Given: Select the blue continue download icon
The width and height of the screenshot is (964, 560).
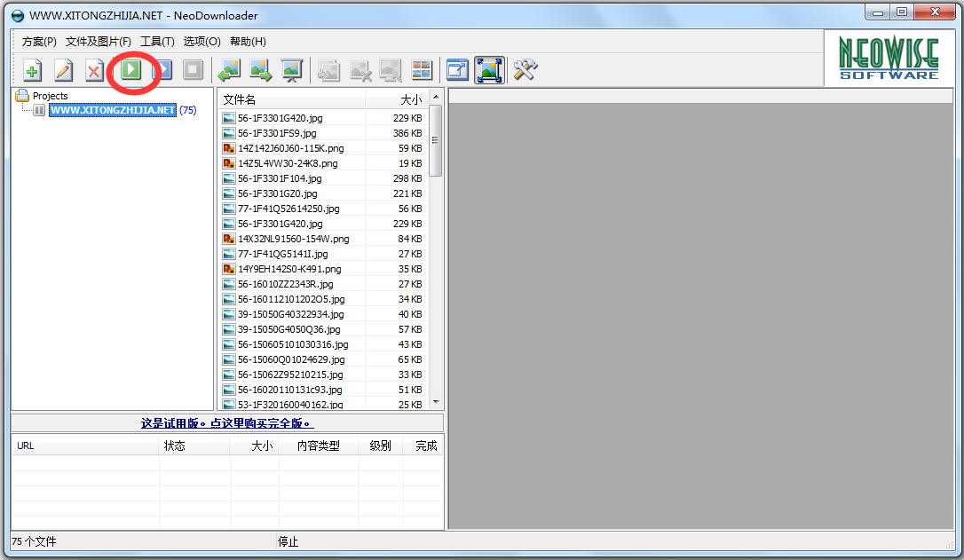Looking at the screenshot, I should [x=162, y=70].
